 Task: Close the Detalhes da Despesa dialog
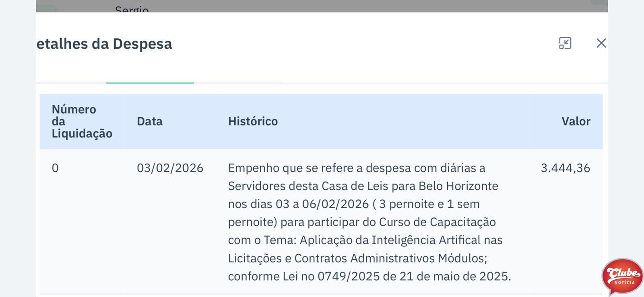(x=601, y=43)
